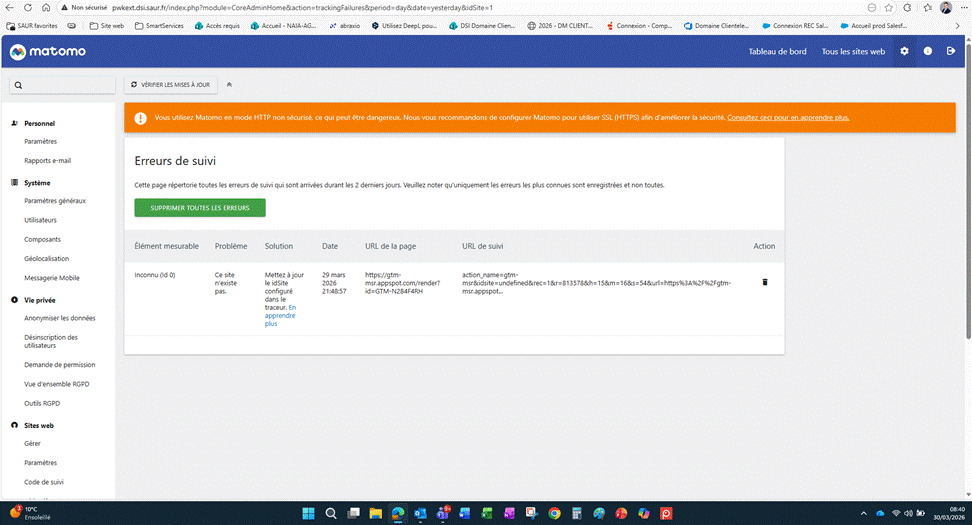Click the info help icon in top bar
Viewport: 972px width, 525px height.
(x=928, y=51)
